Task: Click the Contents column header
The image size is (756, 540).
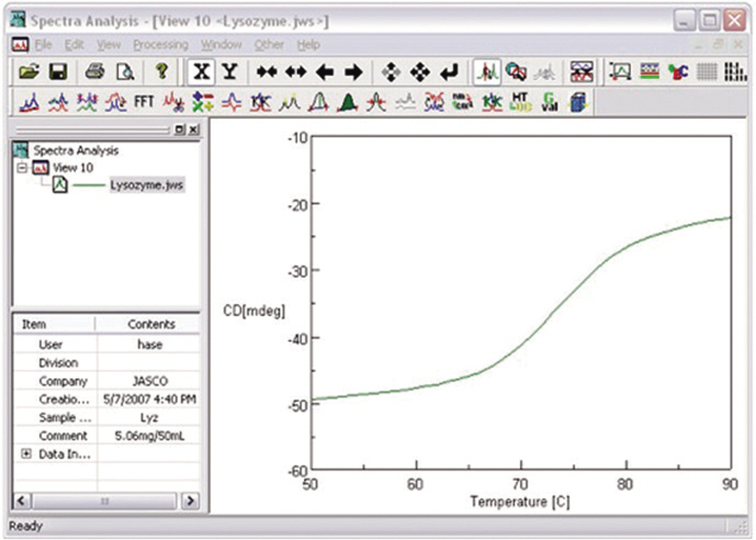Action: click(x=151, y=324)
